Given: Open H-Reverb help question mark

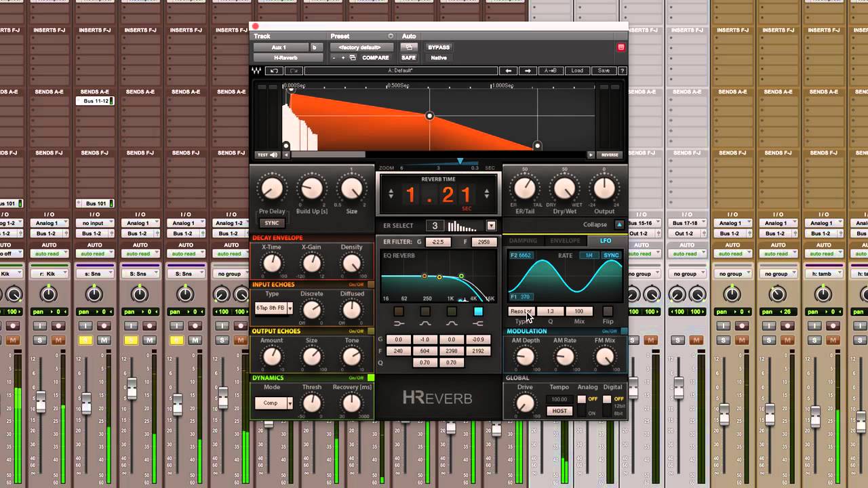Looking at the screenshot, I should point(622,70).
